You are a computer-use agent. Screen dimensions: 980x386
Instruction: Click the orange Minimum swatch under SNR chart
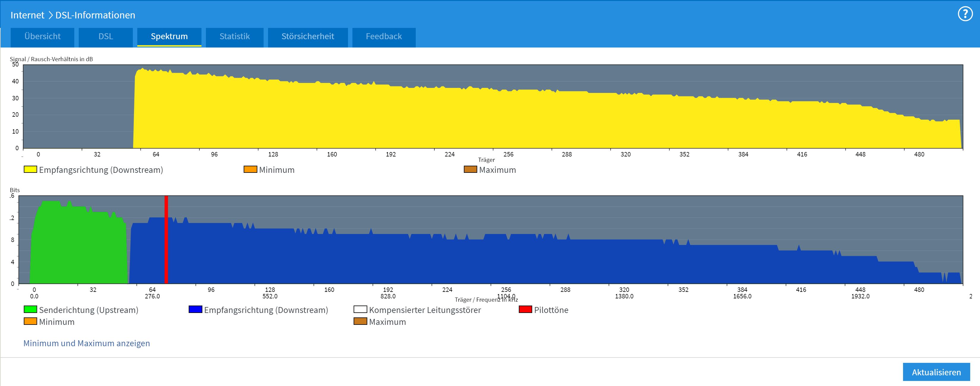(250, 169)
